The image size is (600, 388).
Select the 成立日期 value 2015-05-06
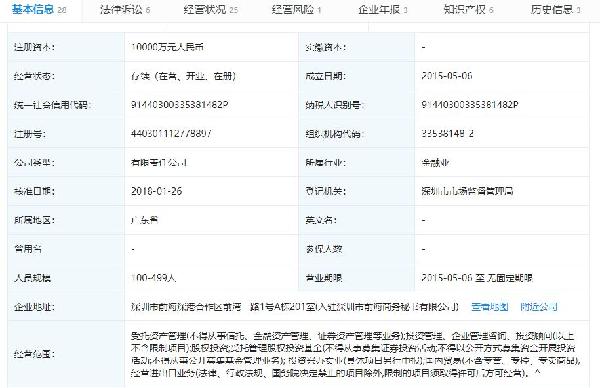pos(447,76)
